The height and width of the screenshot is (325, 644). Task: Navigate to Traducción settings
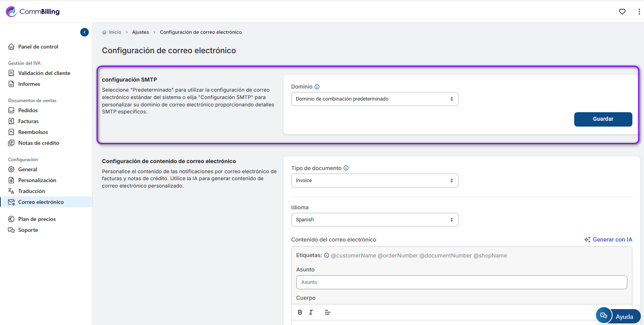[x=31, y=191]
